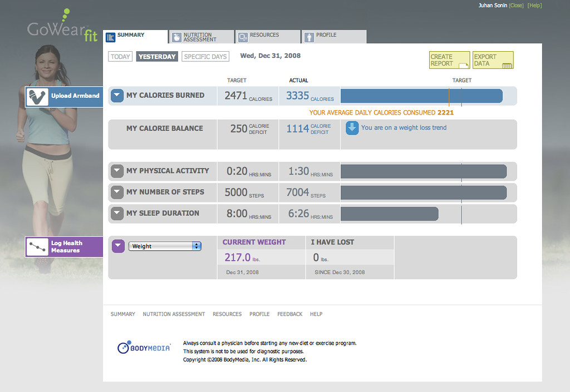
Task: Click the Nutrition Assessment apple icon
Action: [x=176, y=37]
